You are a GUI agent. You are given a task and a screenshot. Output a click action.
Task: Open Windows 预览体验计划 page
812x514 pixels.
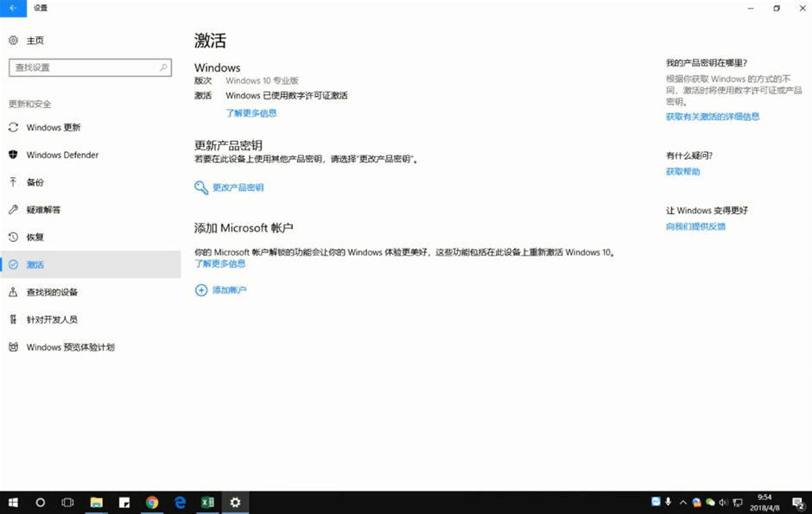click(x=91, y=346)
